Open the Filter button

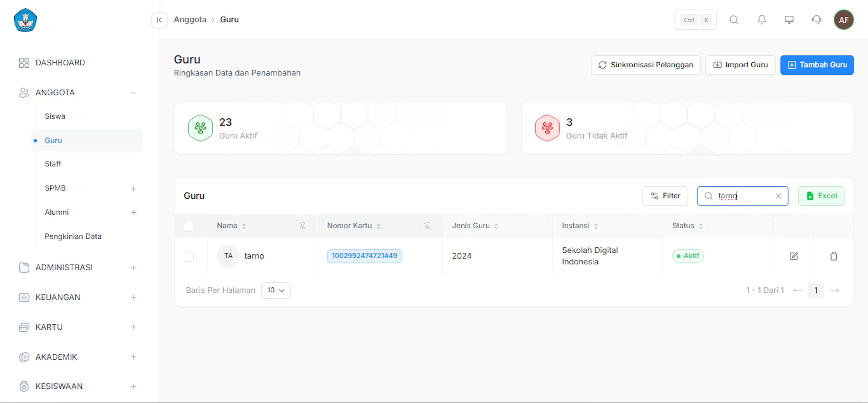(665, 196)
